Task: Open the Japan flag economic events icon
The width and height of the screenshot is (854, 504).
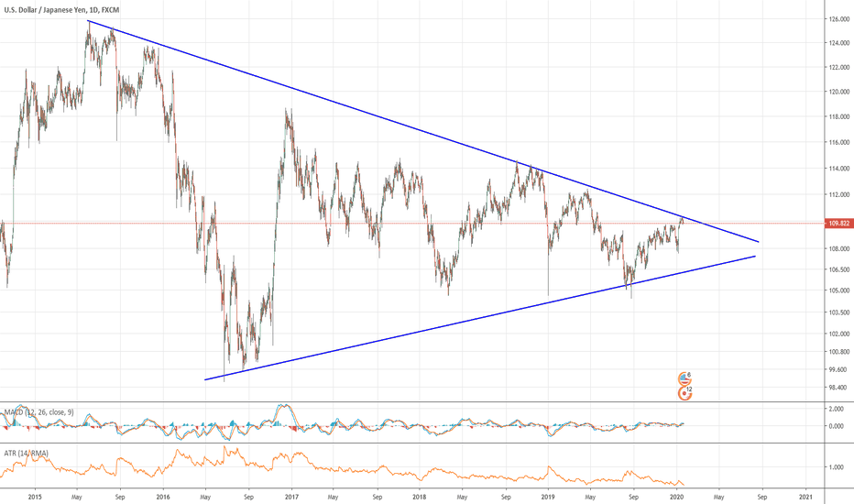Action: click(x=684, y=393)
